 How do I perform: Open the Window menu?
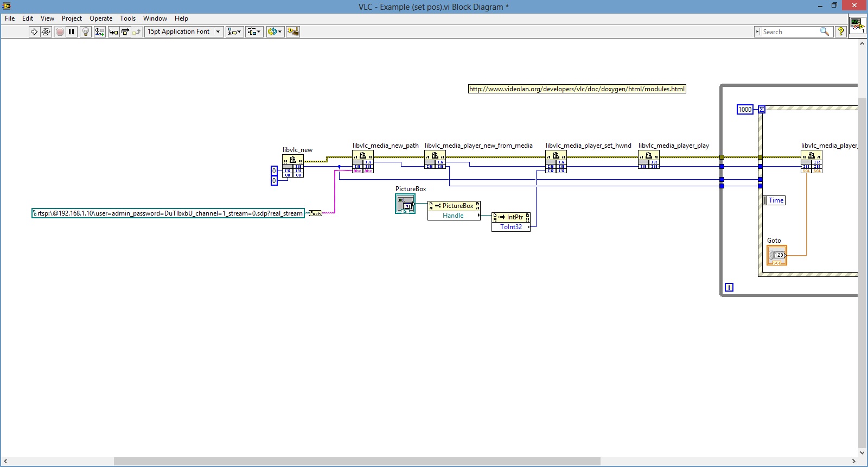click(x=155, y=18)
